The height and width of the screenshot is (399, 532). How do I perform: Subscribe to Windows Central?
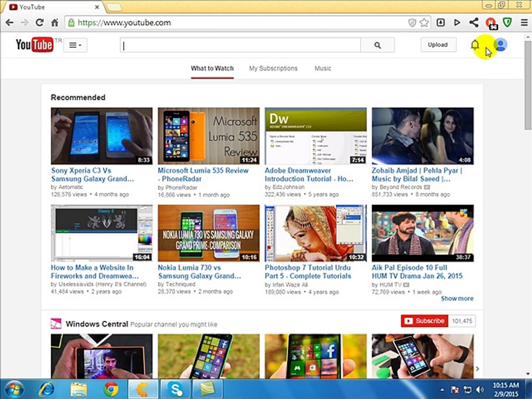pyautogui.click(x=424, y=321)
